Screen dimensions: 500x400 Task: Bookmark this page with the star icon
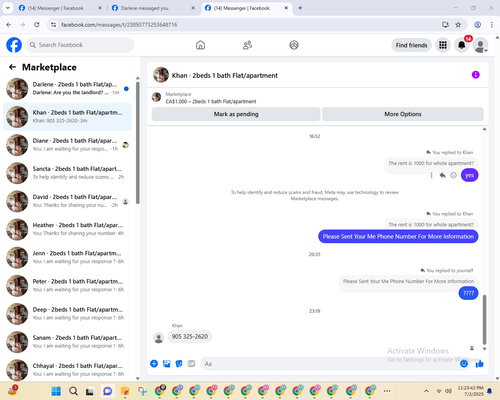(x=458, y=24)
